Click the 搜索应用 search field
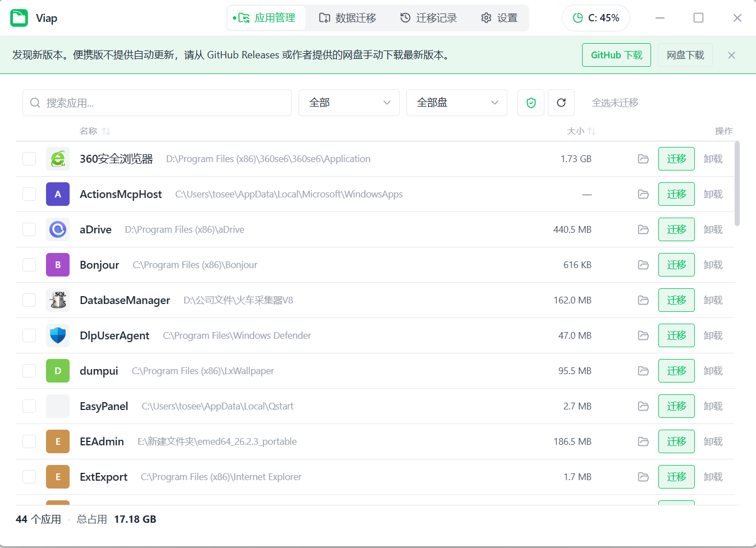 coord(157,103)
